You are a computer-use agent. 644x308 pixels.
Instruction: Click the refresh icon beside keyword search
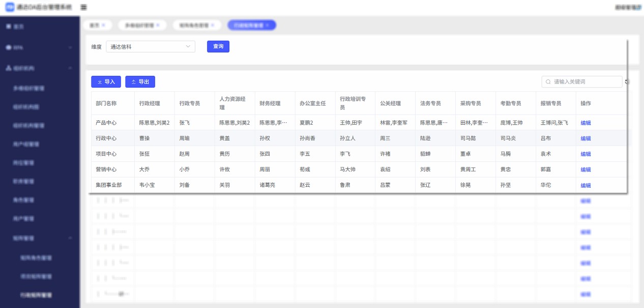point(627,82)
